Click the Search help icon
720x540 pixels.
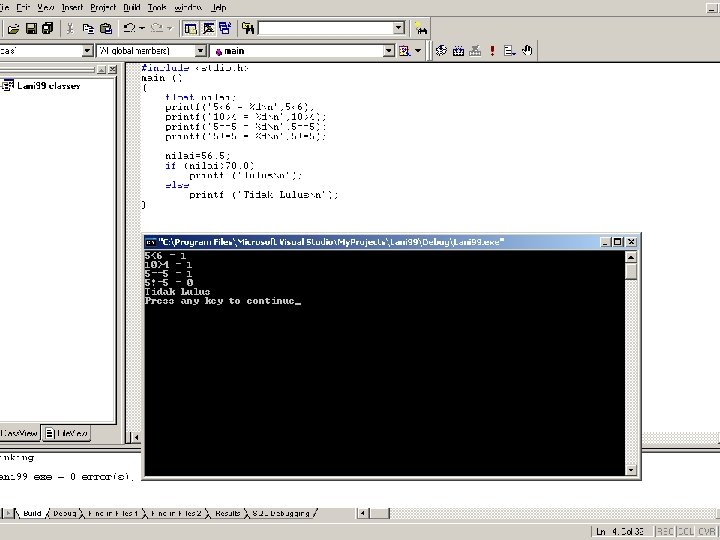point(421,28)
